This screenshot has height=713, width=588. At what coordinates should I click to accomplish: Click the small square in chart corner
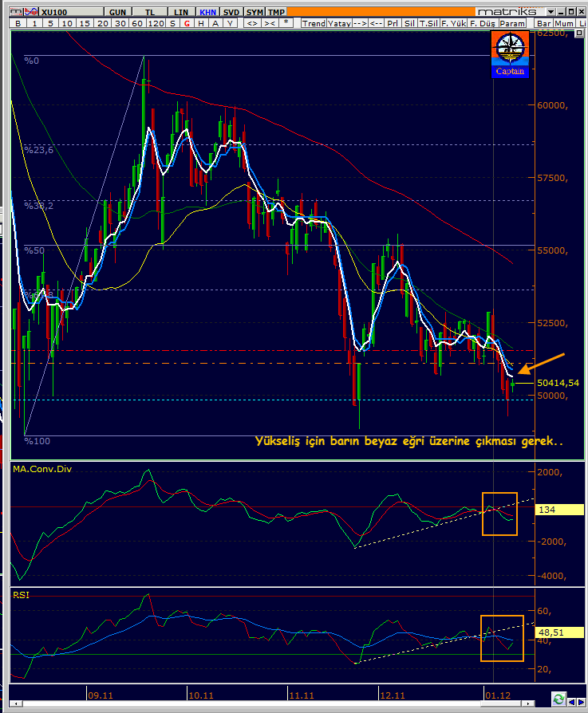click(579, 33)
